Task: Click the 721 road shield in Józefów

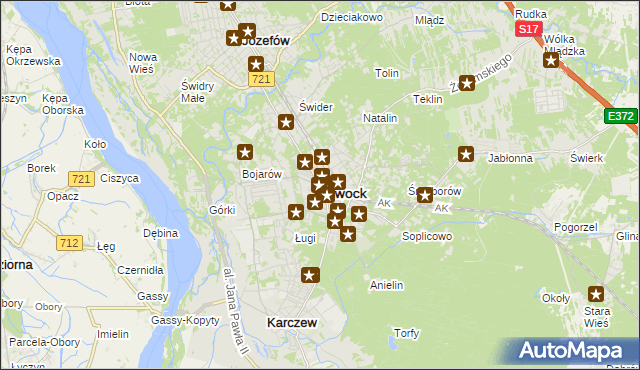Action: 261,79
